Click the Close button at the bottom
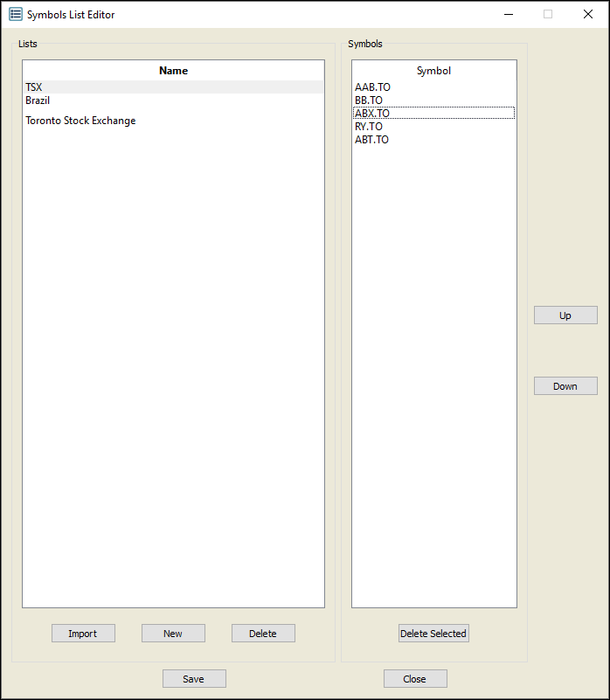 tap(415, 679)
